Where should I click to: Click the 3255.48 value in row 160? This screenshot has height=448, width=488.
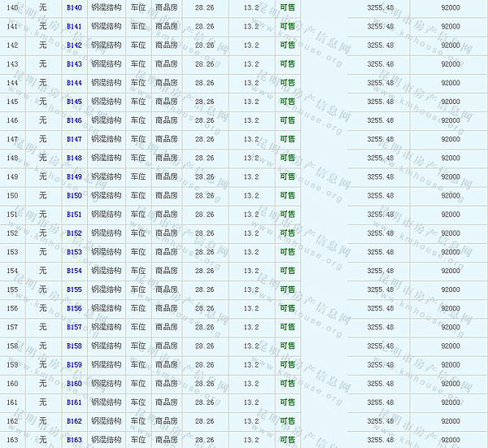tap(380, 384)
